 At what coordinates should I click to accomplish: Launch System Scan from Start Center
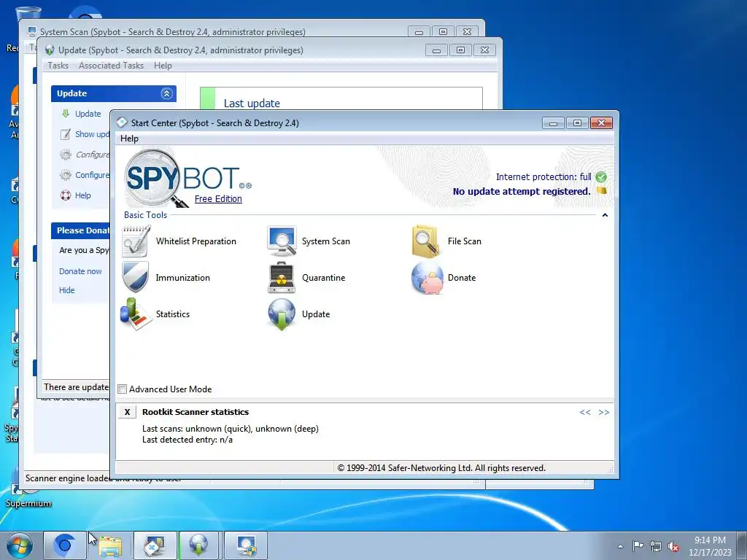point(282,241)
